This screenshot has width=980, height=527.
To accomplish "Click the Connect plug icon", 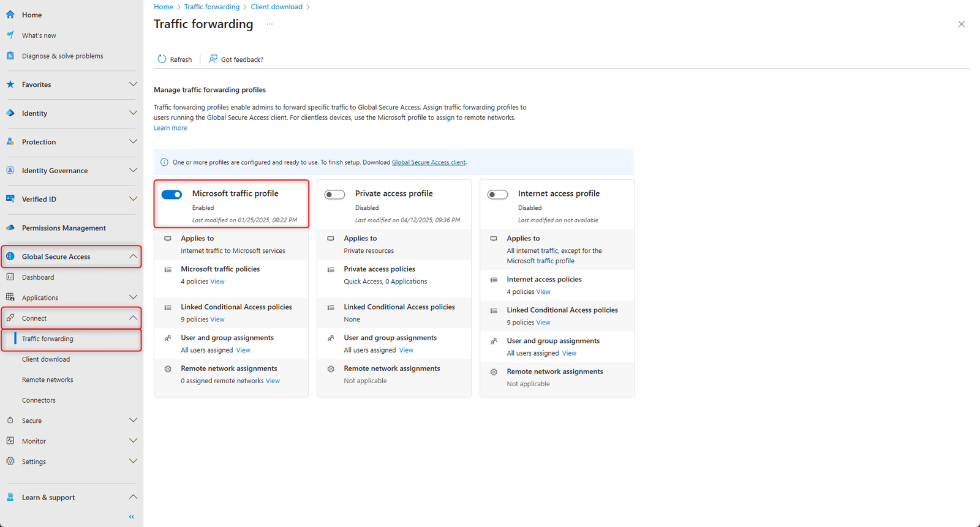I will coord(10,318).
